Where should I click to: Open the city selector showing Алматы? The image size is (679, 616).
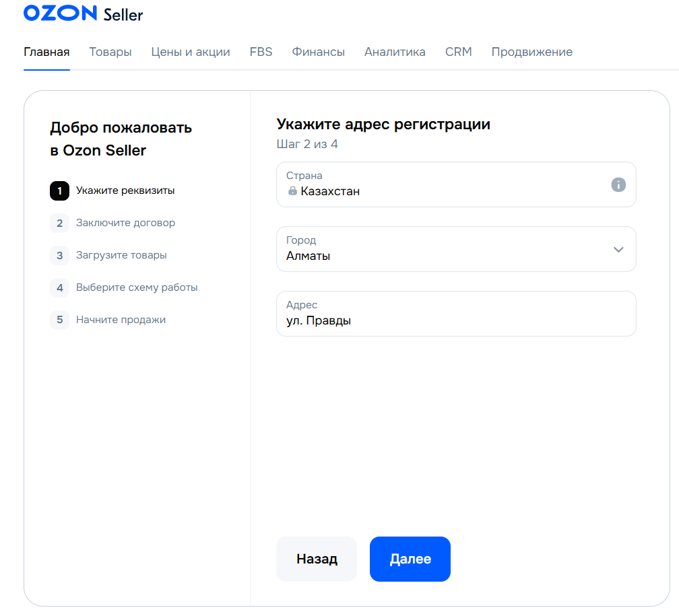(456, 249)
